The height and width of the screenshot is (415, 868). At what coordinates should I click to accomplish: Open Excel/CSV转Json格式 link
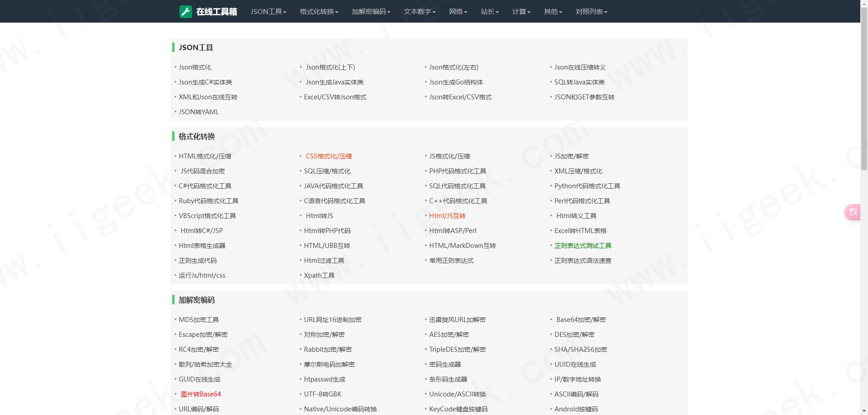(x=335, y=97)
